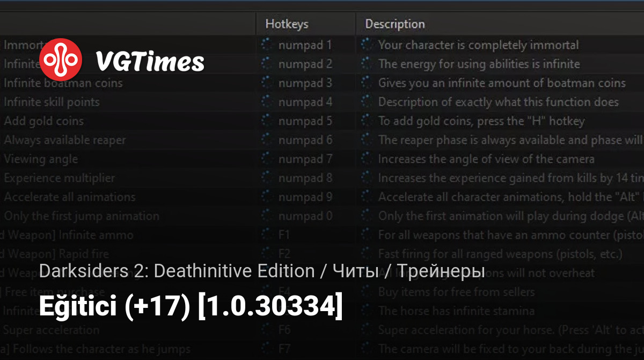Click the icon left of numpad 7
This screenshot has width=644, height=360.
tap(267, 159)
